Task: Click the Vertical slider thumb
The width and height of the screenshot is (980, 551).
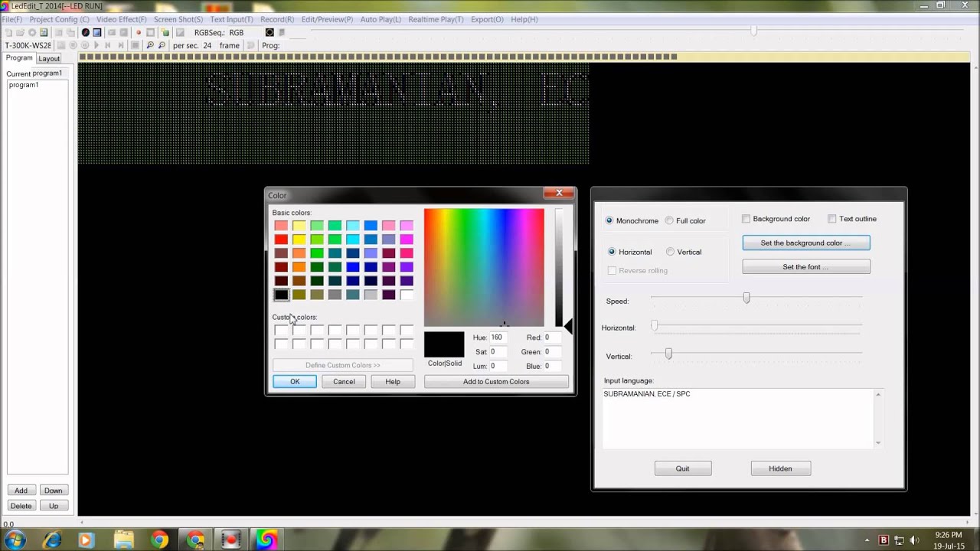Action: point(668,353)
